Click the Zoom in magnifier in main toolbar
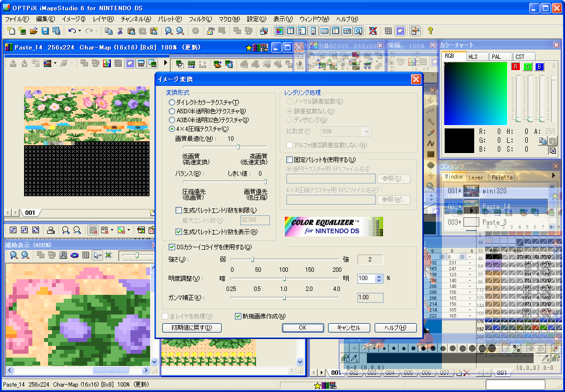Image resolution: width=565 pixels, height=392 pixels. (169, 31)
